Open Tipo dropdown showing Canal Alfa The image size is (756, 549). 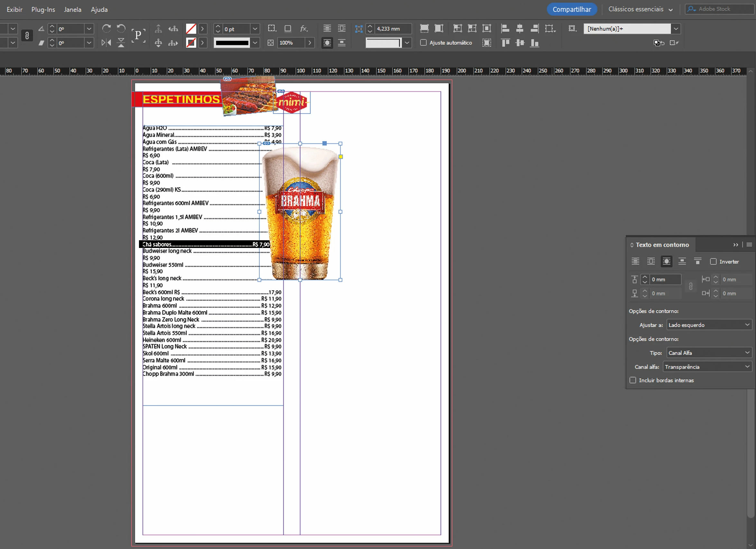pyautogui.click(x=709, y=353)
